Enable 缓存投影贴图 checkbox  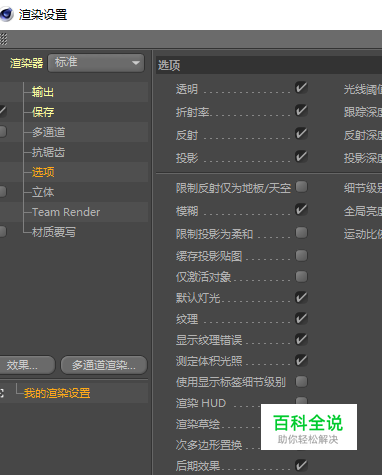click(301, 256)
